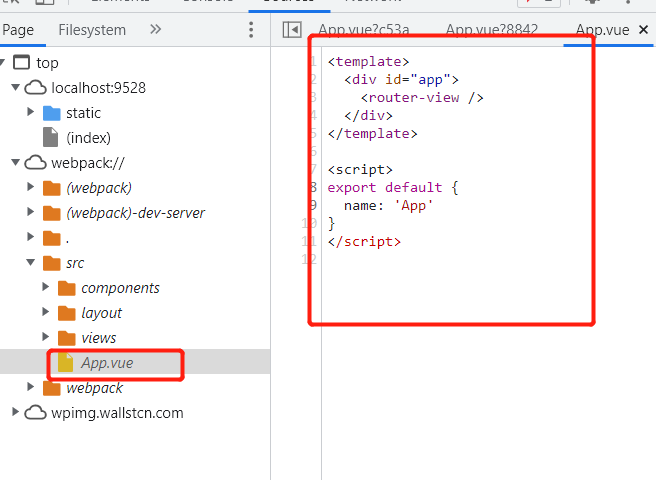This screenshot has width=656, height=480.
Task: Expand the webpack folder under webpack://
Action: [x=31, y=387]
